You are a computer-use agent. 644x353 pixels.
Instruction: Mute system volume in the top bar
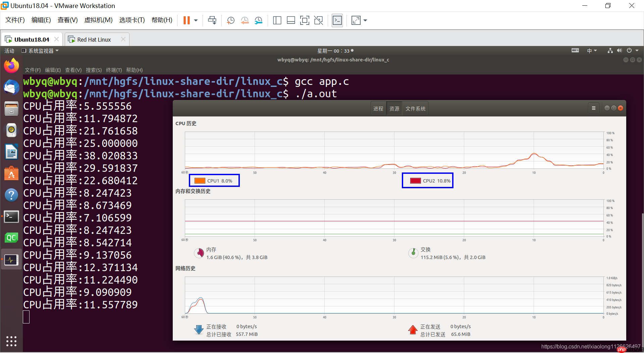(619, 50)
